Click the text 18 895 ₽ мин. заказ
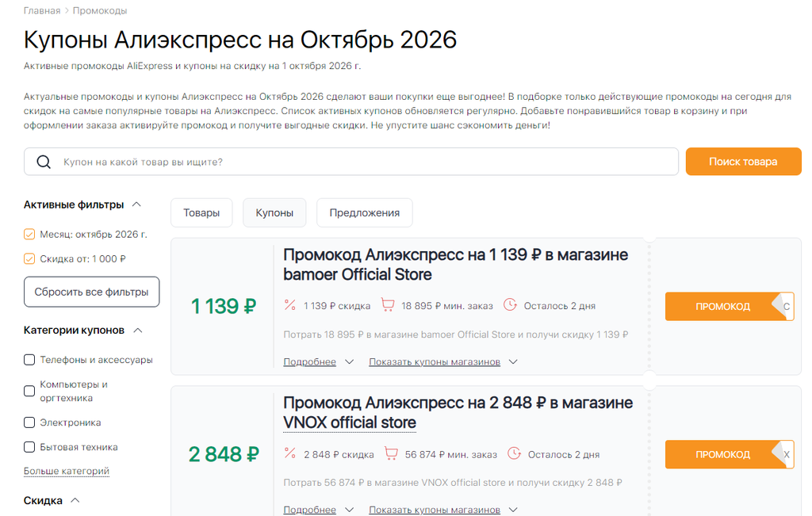Viewport: 812px width, 516px height. [x=447, y=306]
